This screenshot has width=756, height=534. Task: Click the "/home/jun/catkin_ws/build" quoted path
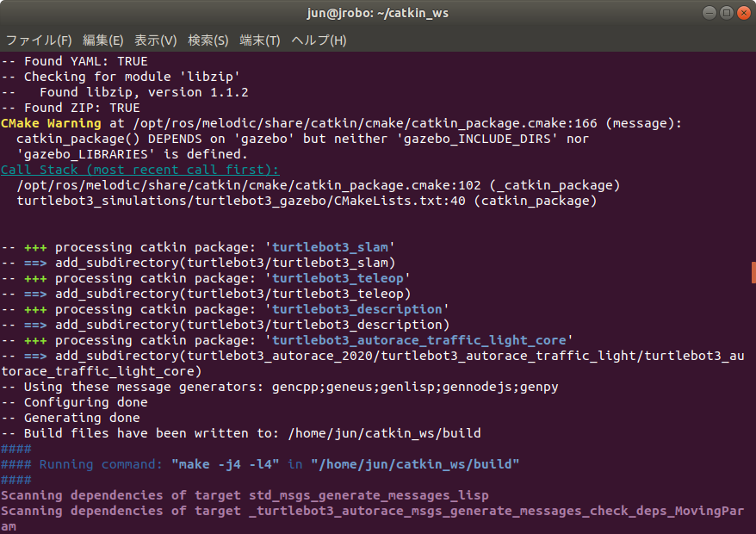click(415, 464)
